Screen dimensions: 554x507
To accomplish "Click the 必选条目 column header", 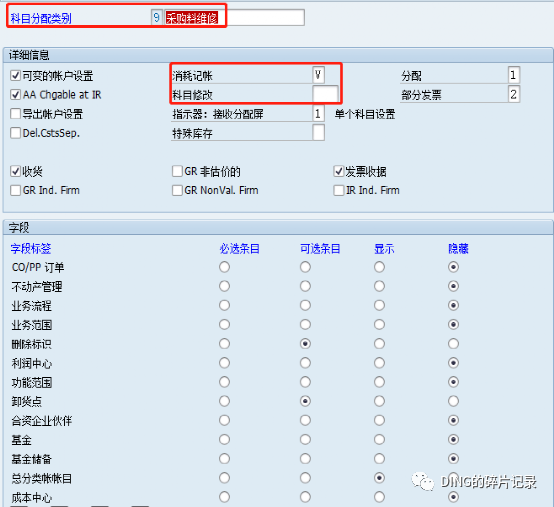I will click(x=240, y=248).
